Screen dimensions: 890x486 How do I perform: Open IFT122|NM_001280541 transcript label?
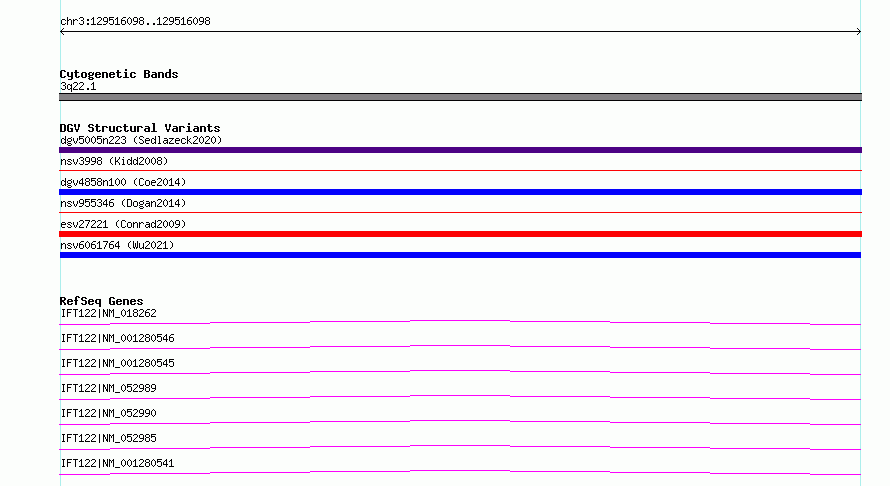click(117, 463)
